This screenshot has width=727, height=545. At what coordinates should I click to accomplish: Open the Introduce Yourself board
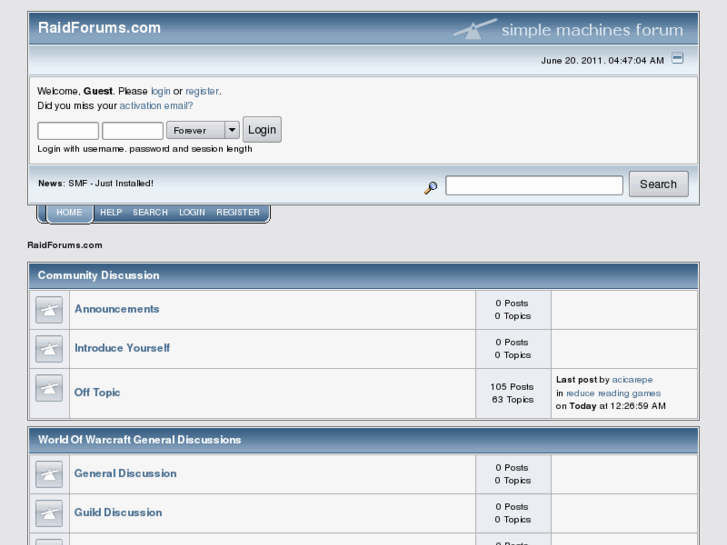[122, 348]
